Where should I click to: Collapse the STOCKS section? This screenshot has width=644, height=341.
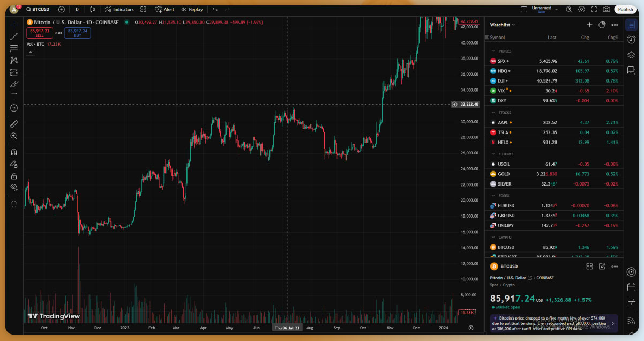(492, 113)
